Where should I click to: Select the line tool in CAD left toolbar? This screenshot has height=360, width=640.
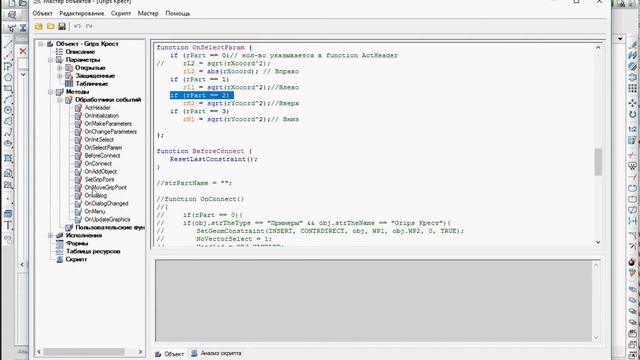click(8, 44)
